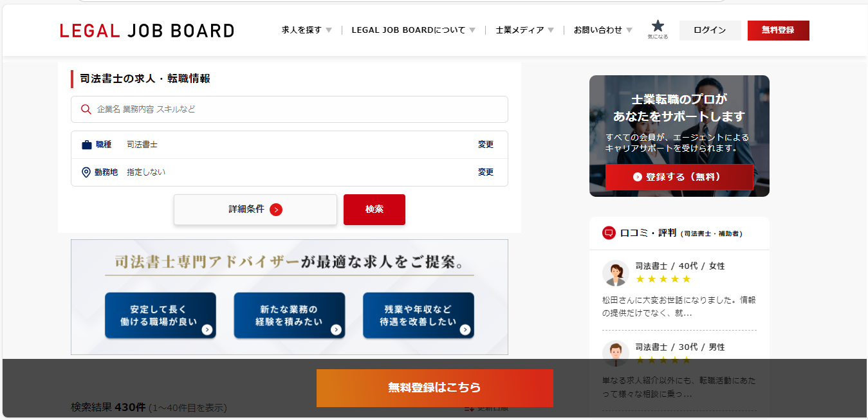The image size is (868, 420).
Task: Expand the LEGAL JOB BOARDについて dropdown
Action: click(413, 30)
